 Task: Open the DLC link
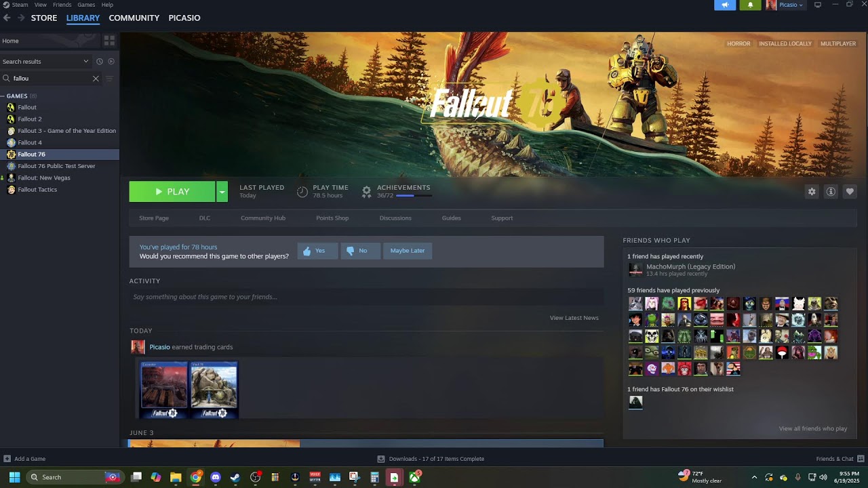(205, 218)
